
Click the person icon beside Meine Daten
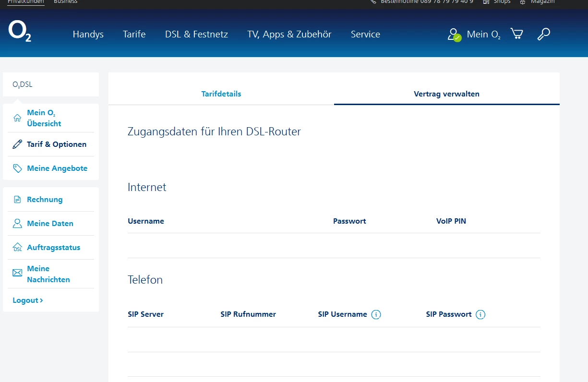[x=17, y=224]
